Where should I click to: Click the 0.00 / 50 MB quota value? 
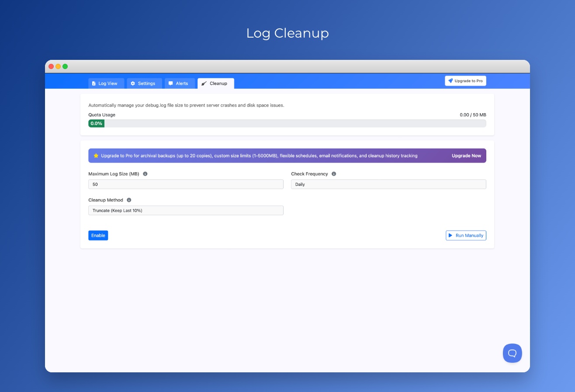pos(473,115)
